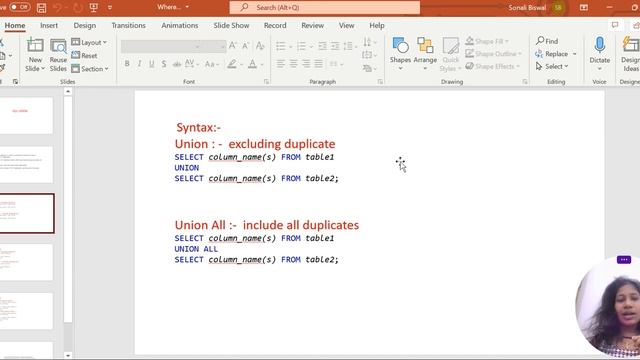Click Increase List Level icon

[335, 46]
